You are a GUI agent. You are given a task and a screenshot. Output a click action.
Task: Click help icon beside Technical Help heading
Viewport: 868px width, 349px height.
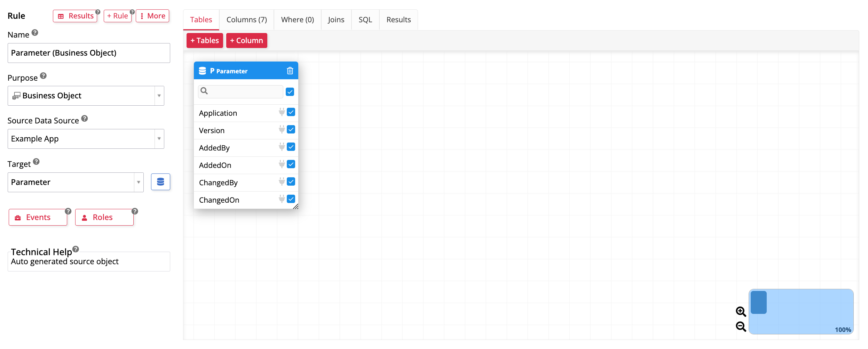pos(76,249)
